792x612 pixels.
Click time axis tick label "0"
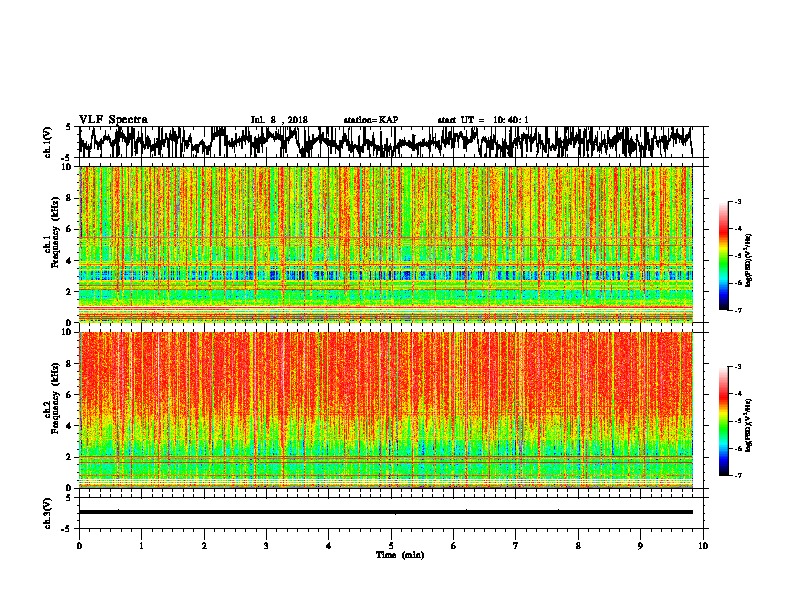79,546
